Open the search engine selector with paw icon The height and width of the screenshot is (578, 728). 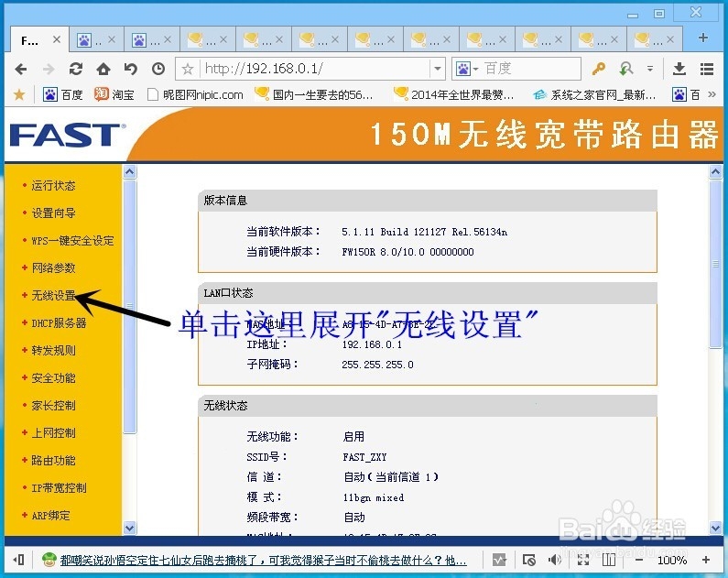[467, 70]
